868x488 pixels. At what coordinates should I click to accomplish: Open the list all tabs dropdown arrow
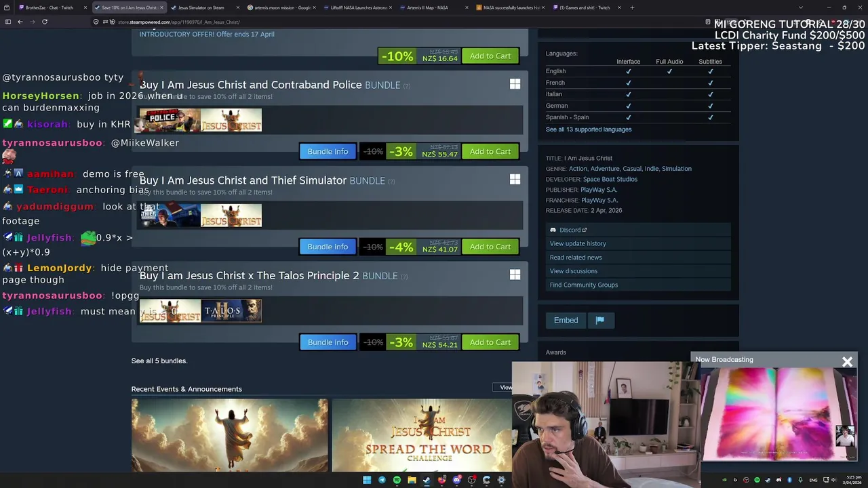point(800,7)
